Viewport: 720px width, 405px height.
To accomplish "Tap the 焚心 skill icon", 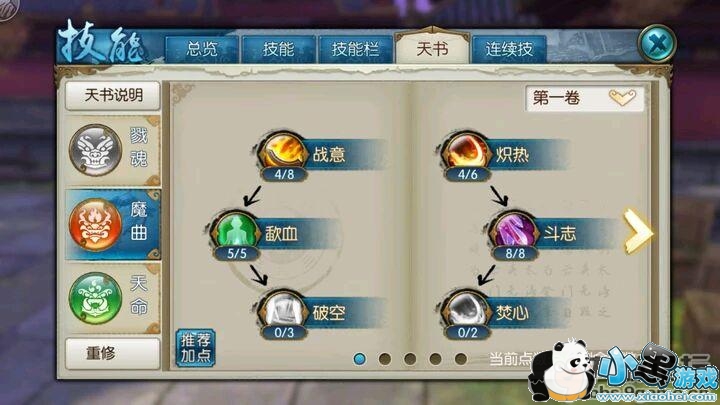I will tap(465, 309).
